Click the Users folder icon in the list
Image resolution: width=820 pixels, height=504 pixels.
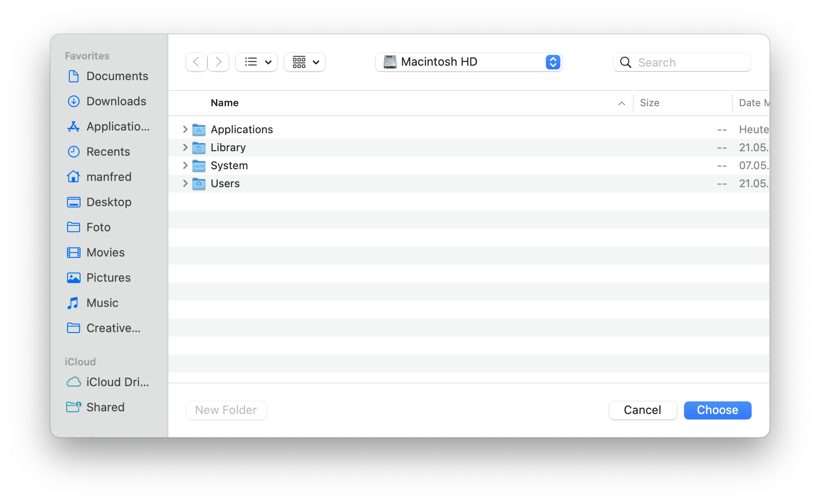click(199, 184)
